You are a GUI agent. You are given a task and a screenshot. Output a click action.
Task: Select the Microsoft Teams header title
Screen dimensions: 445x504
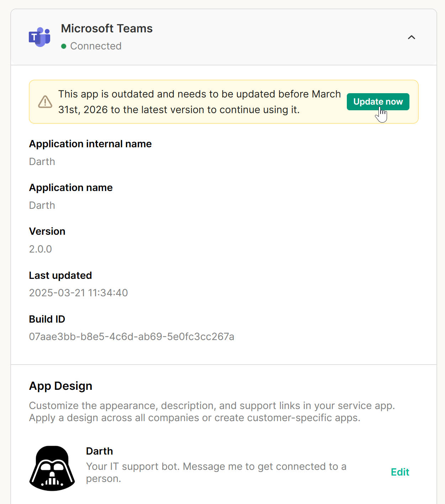[x=107, y=28]
